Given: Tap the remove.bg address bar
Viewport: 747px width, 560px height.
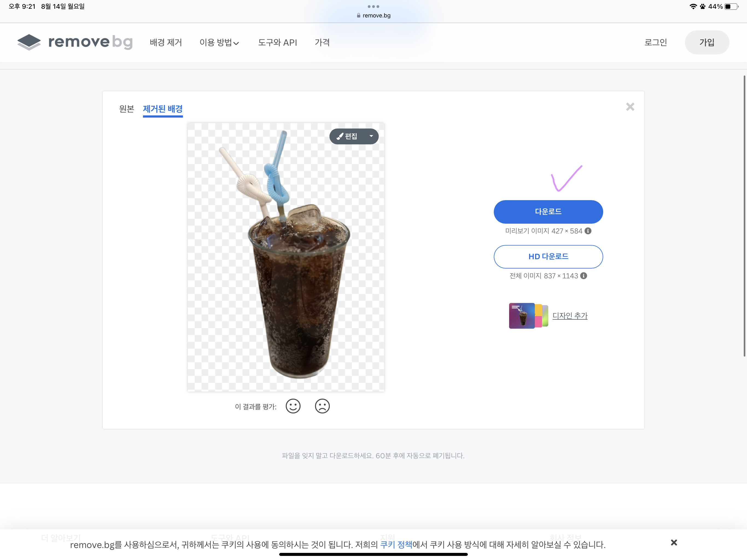Looking at the screenshot, I should (373, 16).
